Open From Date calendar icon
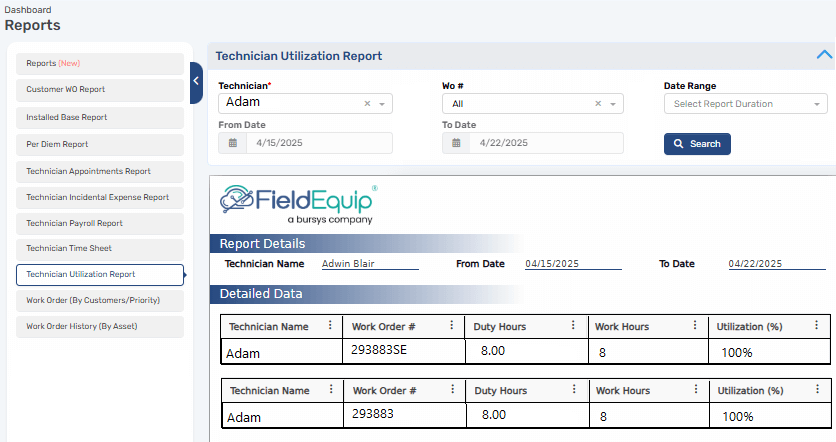The height and width of the screenshot is (442, 836). coord(233,143)
